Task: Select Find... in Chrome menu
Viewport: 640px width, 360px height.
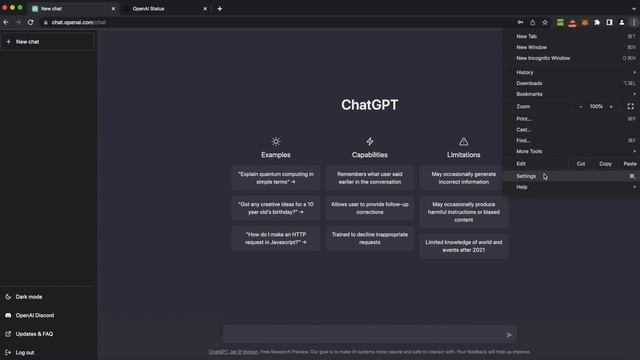Action: click(x=571, y=140)
